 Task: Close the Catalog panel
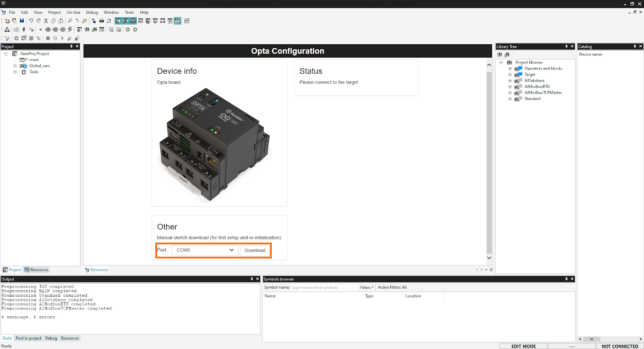640,46
